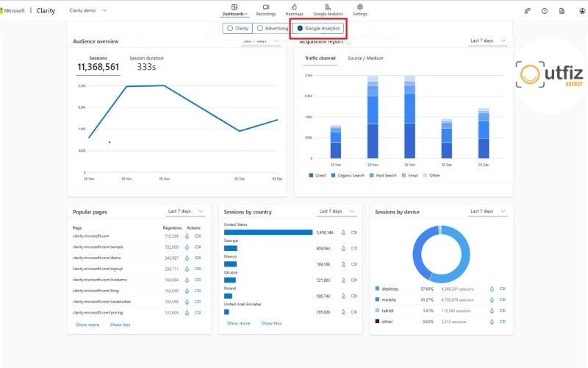View recordings for Mexico sessions

tap(354, 264)
